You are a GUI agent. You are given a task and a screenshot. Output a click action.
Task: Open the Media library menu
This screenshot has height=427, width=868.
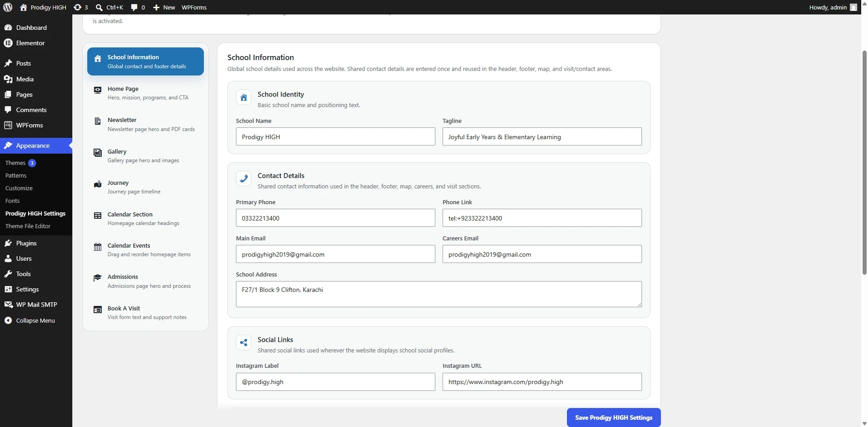tap(36, 79)
